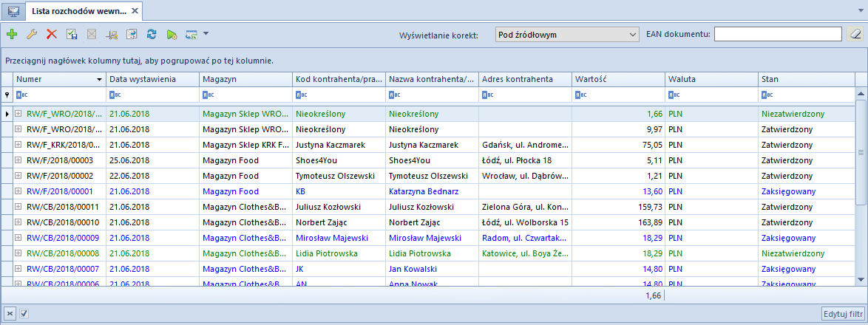The height and width of the screenshot is (325, 868).
Task: Click the green Niezatwierdzony status of RW/CB/2018/00008
Action: pos(807,253)
